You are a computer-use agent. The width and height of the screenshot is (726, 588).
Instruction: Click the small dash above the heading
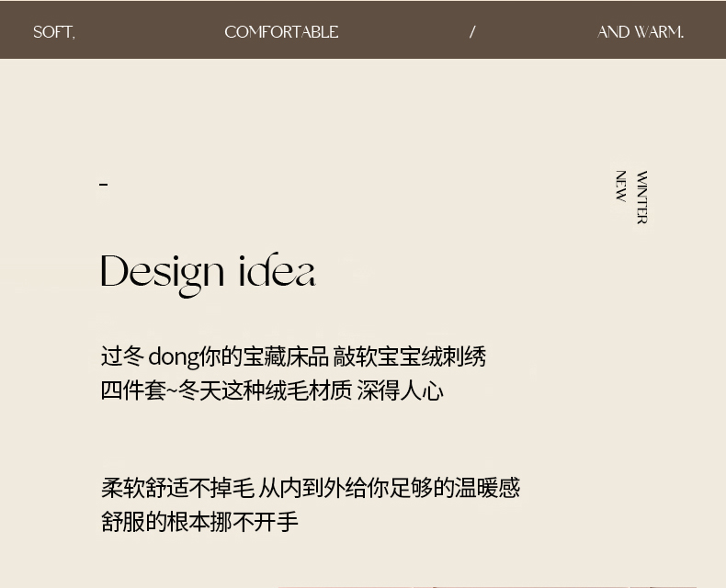coord(104,185)
